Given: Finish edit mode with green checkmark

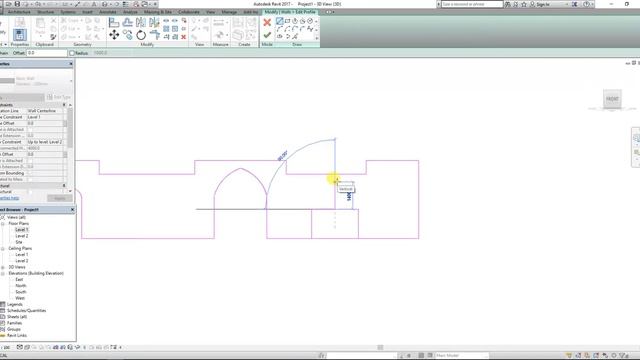Looking at the screenshot, I should point(267,35).
